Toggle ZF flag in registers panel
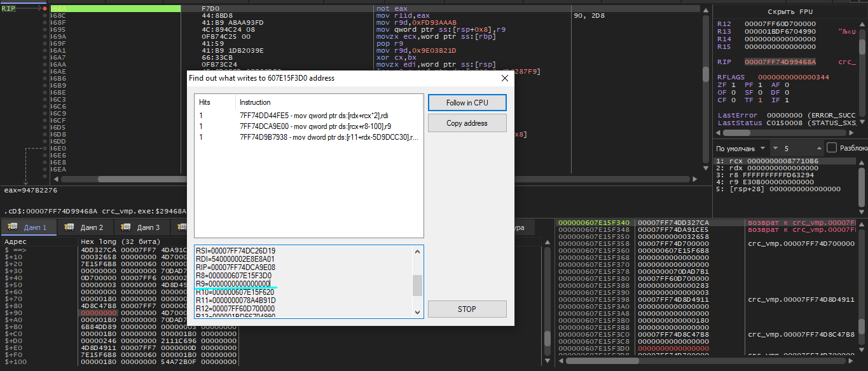868x371 pixels. (726, 84)
